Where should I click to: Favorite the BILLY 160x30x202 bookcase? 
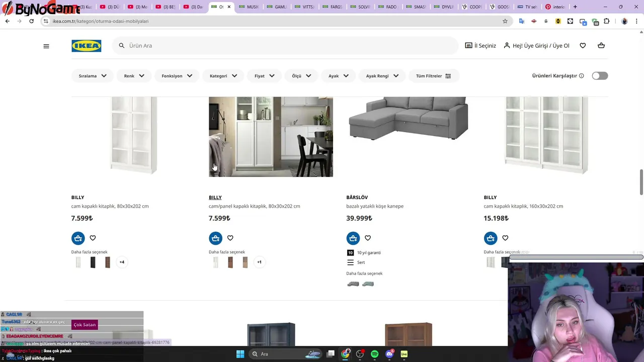coord(505,238)
